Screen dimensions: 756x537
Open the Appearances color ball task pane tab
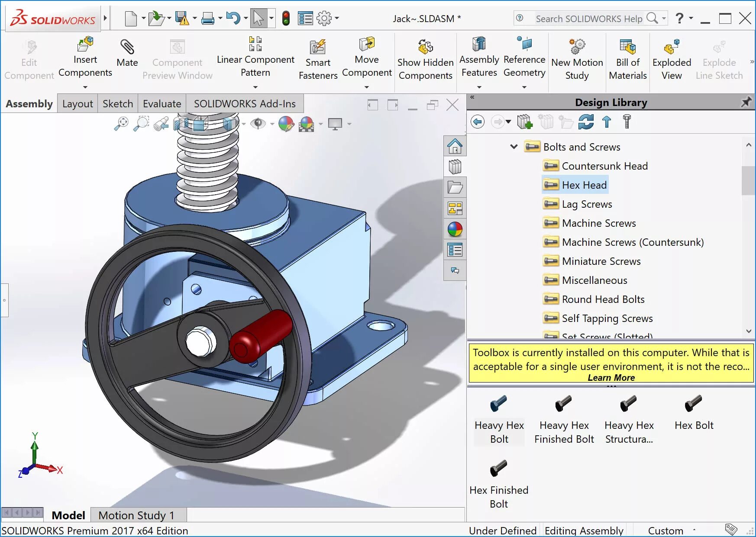coord(455,229)
